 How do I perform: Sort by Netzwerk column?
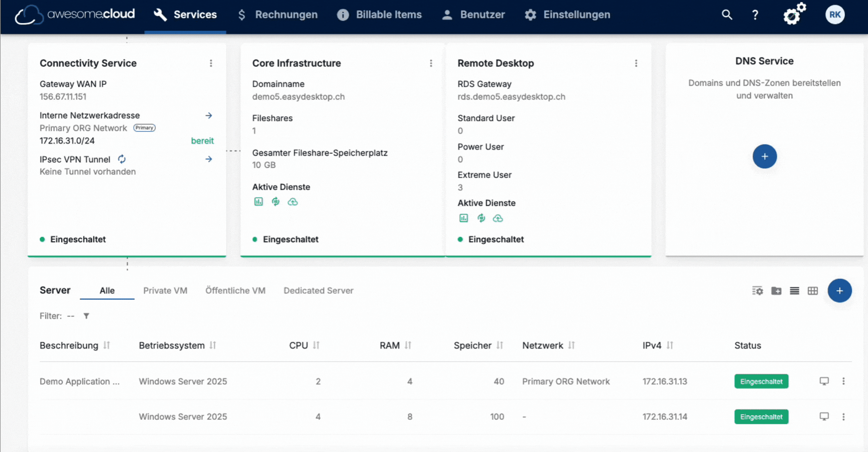coord(572,345)
